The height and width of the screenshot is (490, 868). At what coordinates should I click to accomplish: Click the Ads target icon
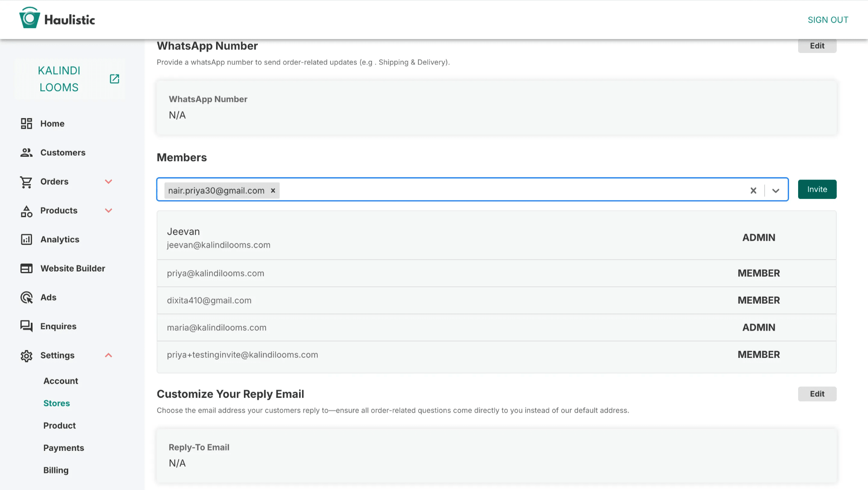pos(26,298)
